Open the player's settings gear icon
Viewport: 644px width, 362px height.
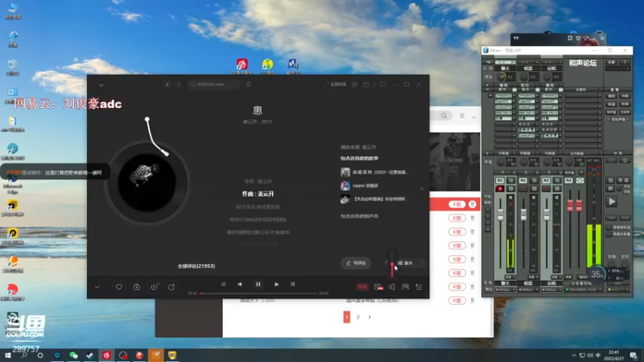[354, 84]
